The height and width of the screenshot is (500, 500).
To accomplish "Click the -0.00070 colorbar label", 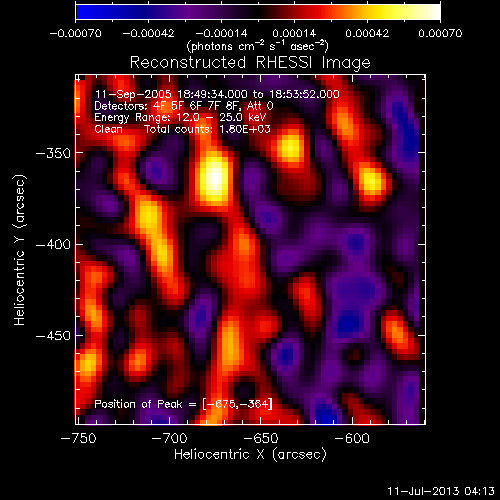I will pyautogui.click(x=76, y=33).
